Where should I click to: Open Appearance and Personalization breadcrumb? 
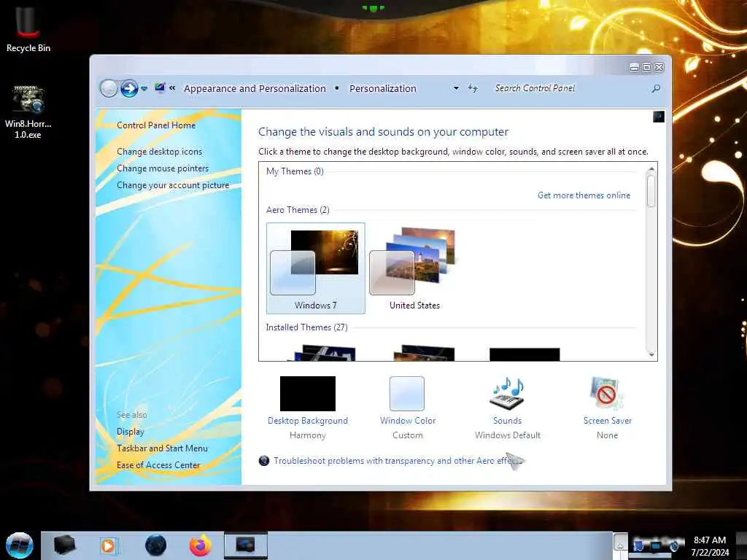point(255,88)
